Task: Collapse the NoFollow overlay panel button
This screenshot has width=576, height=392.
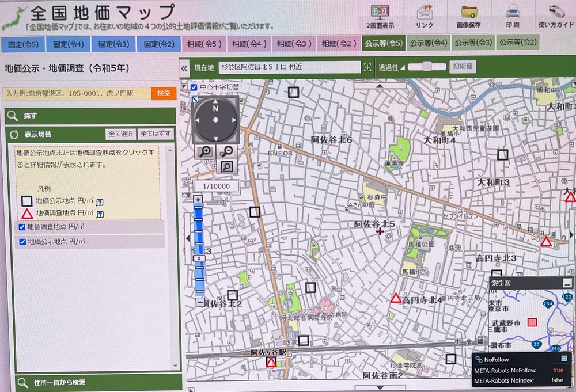Action: pyautogui.click(x=564, y=359)
